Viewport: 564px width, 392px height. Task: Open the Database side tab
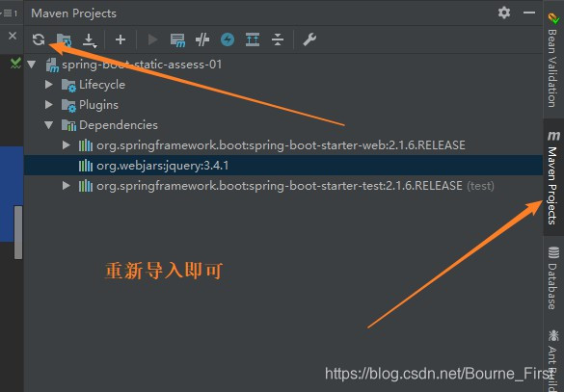(553, 277)
